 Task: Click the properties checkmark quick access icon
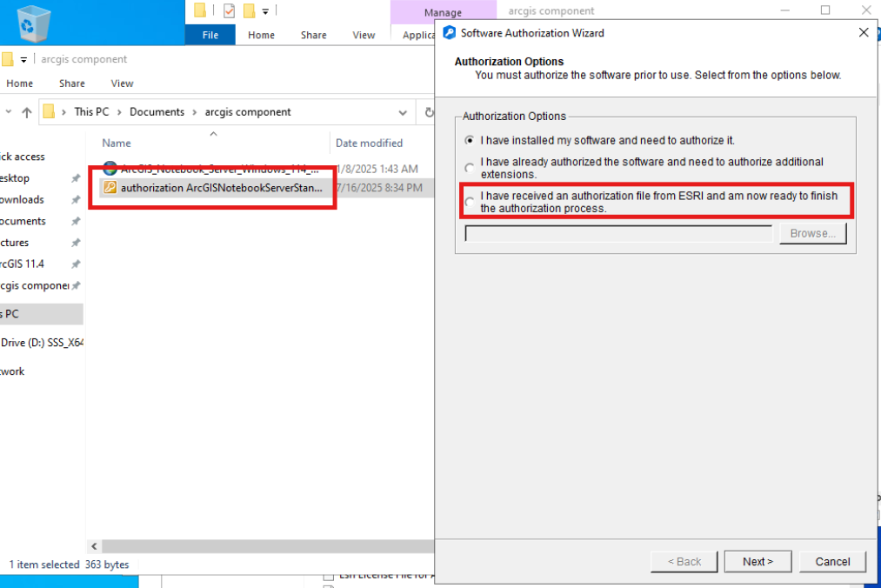pos(229,10)
